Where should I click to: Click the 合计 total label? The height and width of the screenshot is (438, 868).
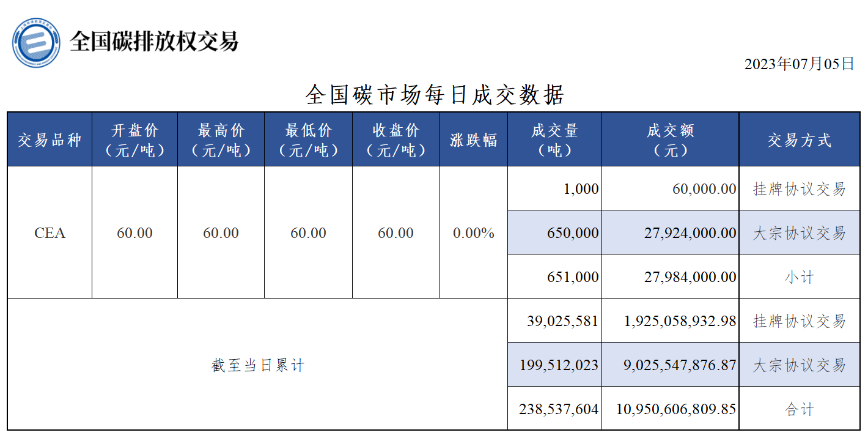tap(800, 409)
